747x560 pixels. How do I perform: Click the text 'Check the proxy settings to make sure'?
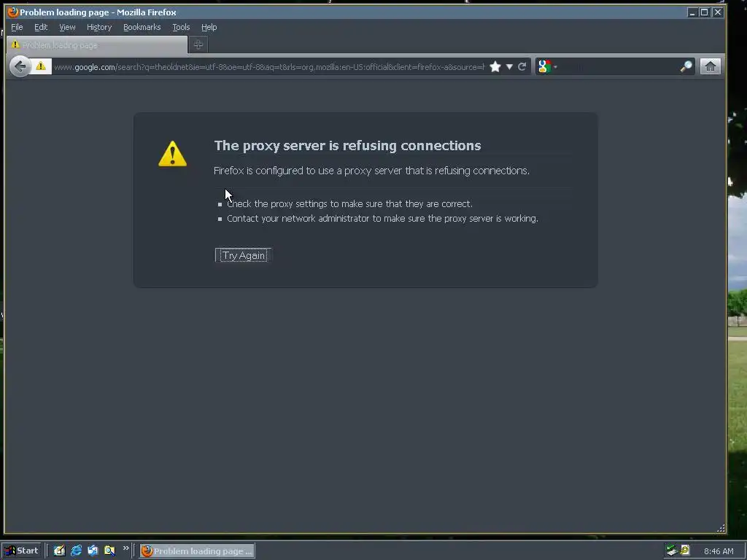tap(304, 204)
